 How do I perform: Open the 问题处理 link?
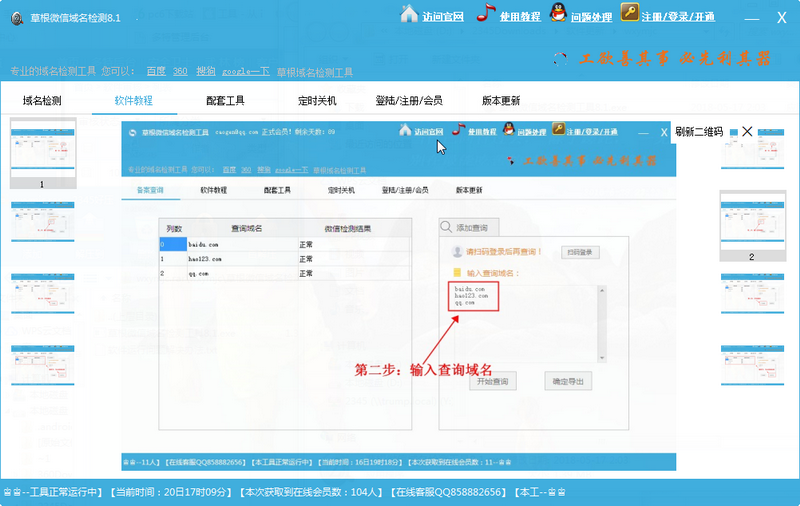pyautogui.click(x=591, y=17)
